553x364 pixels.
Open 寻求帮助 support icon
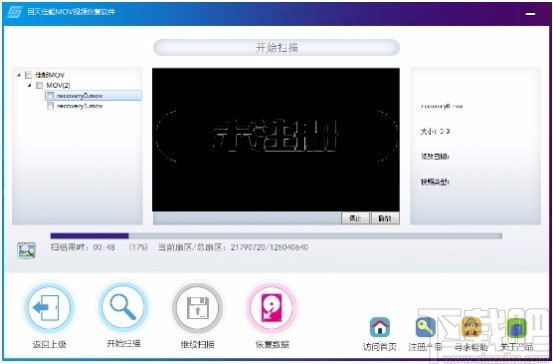(471, 327)
